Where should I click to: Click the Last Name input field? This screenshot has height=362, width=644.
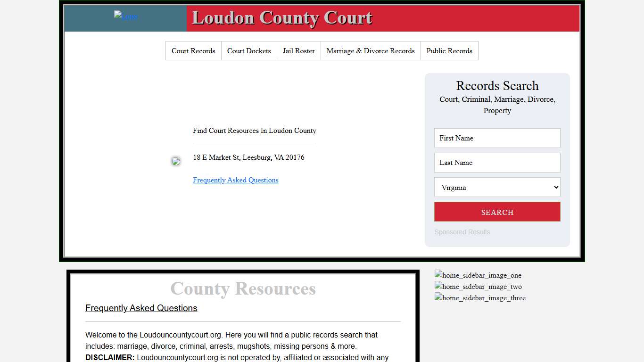[x=497, y=163]
